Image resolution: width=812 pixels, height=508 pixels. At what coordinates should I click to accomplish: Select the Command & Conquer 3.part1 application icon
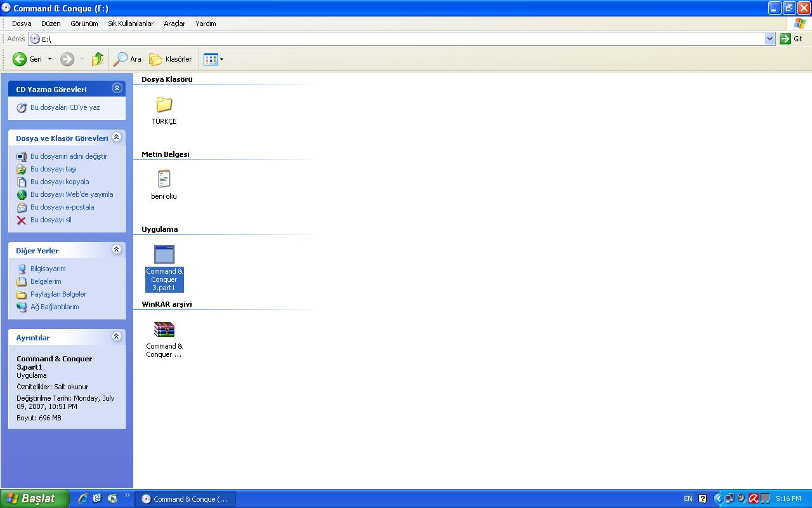(x=164, y=254)
